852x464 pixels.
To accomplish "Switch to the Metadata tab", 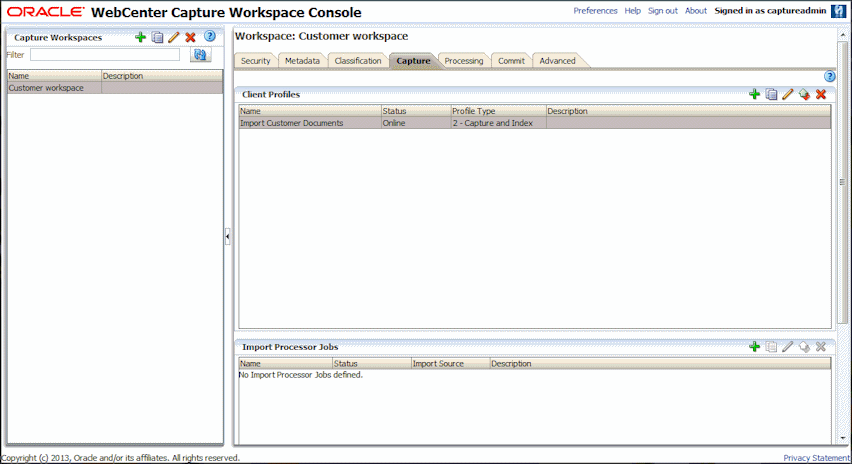I will [x=302, y=61].
